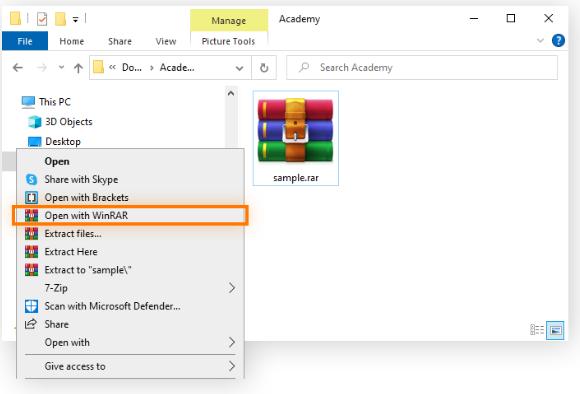The image size is (580, 394).
Task: Expand the address bar history dropdown
Action: (x=239, y=68)
